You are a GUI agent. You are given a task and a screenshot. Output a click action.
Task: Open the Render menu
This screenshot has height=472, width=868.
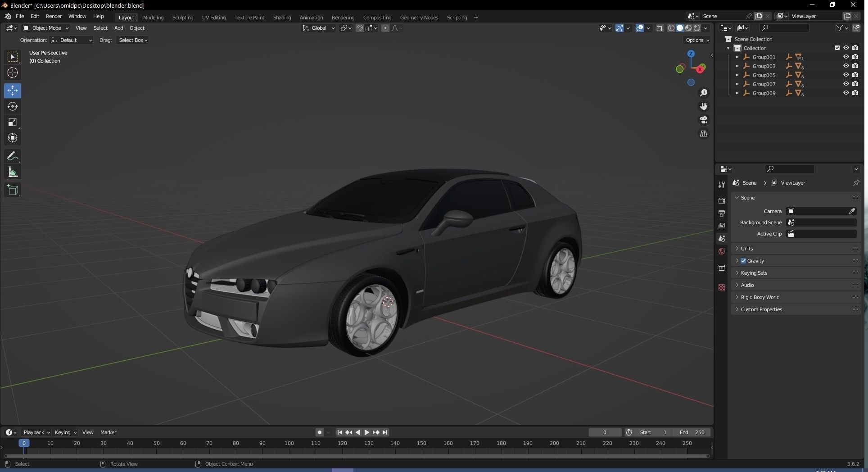(54, 16)
